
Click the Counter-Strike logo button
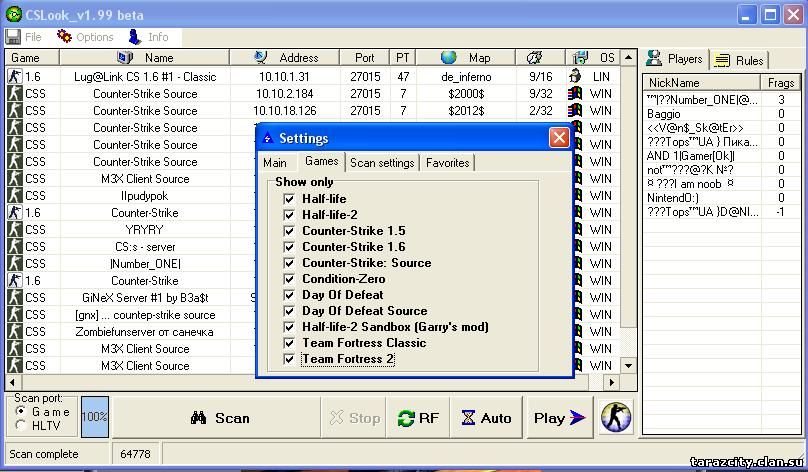(616, 417)
